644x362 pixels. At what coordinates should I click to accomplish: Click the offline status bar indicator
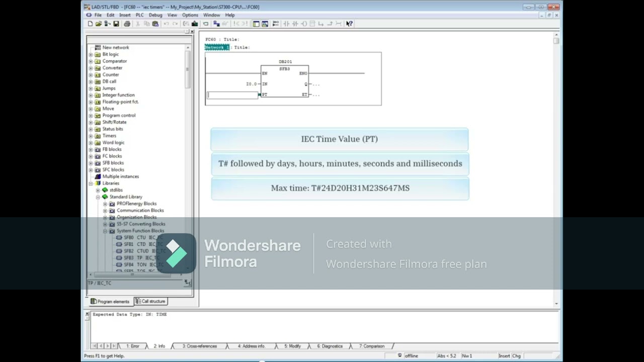411,356
